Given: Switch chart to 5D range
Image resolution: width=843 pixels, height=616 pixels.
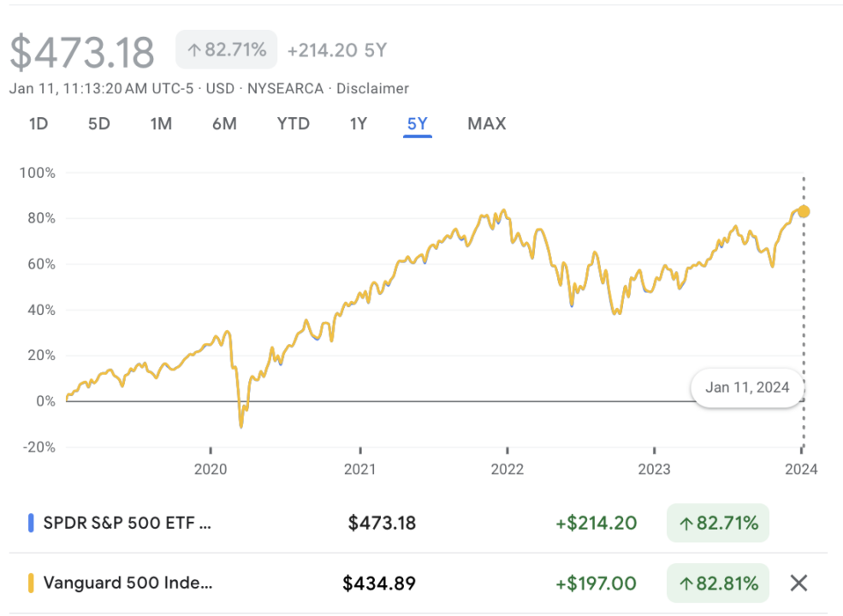Looking at the screenshot, I should (x=99, y=124).
